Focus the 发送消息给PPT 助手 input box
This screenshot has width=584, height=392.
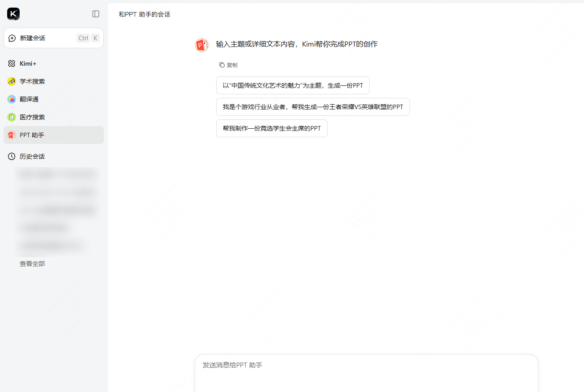(x=366, y=373)
